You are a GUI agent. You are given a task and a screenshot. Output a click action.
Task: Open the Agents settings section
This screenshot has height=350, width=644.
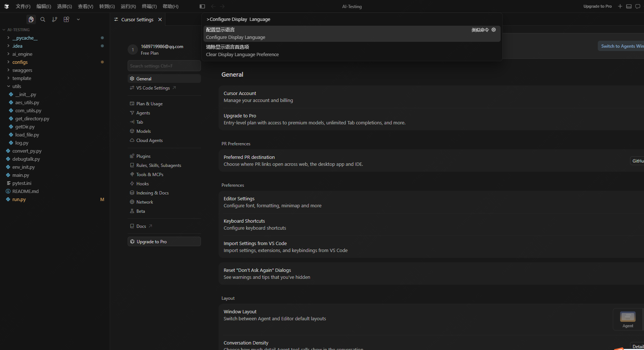[164, 113]
